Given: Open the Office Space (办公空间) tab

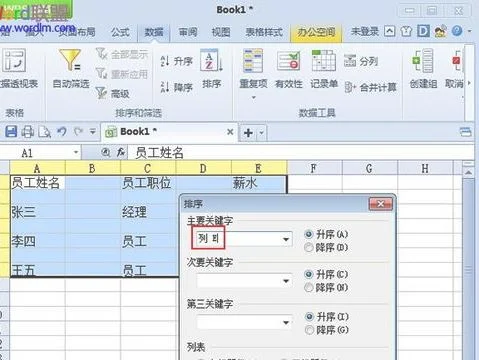Looking at the screenshot, I should pos(316,33).
